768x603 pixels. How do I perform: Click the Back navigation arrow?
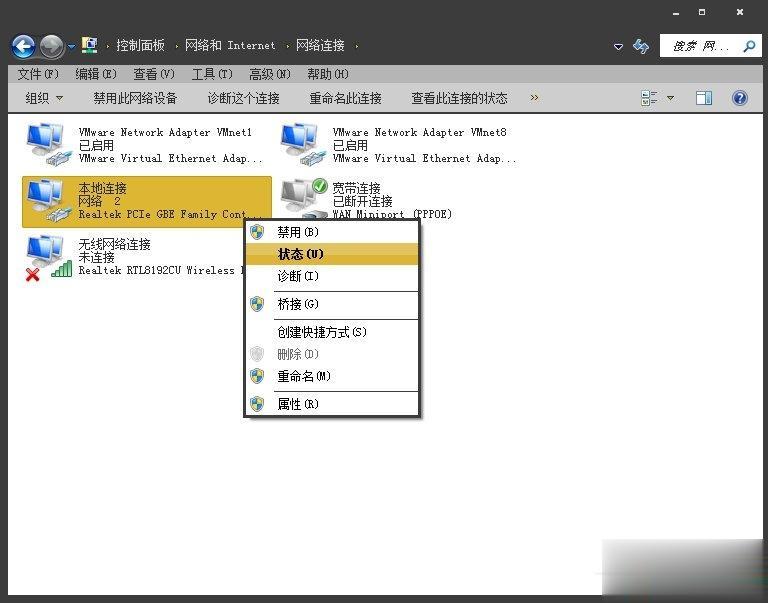[x=23, y=47]
